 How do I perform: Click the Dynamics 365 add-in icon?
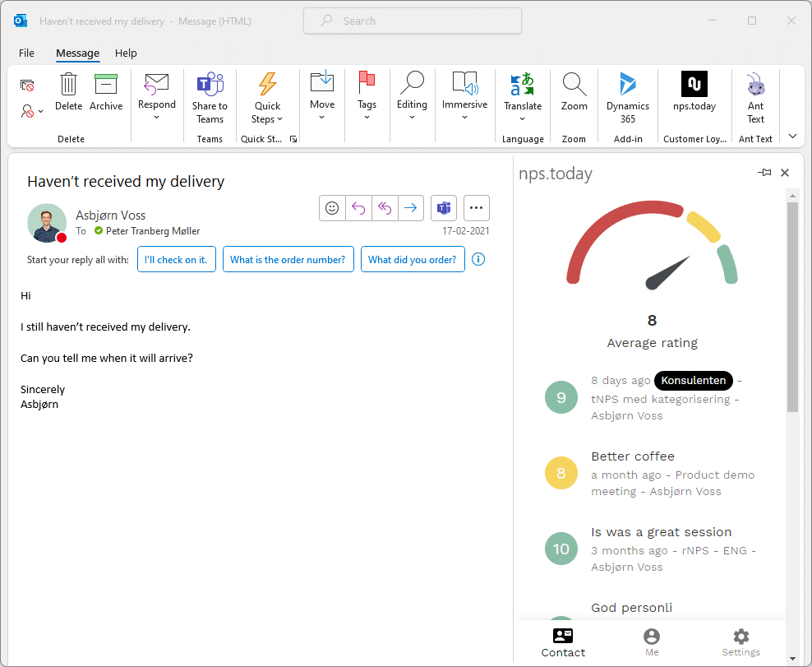628,86
